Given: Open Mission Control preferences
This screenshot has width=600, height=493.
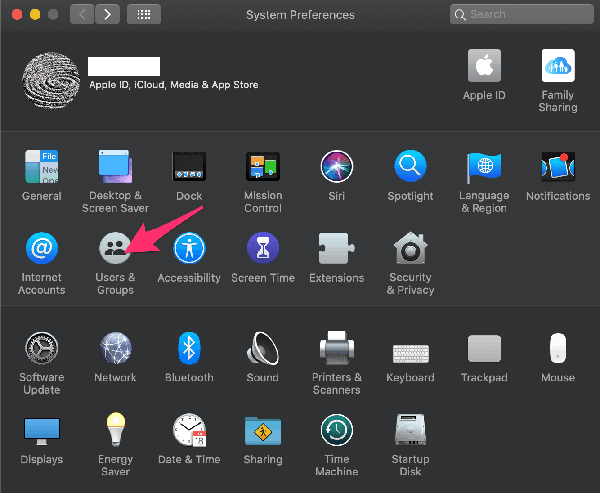Looking at the screenshot, I should click(263, 167).
